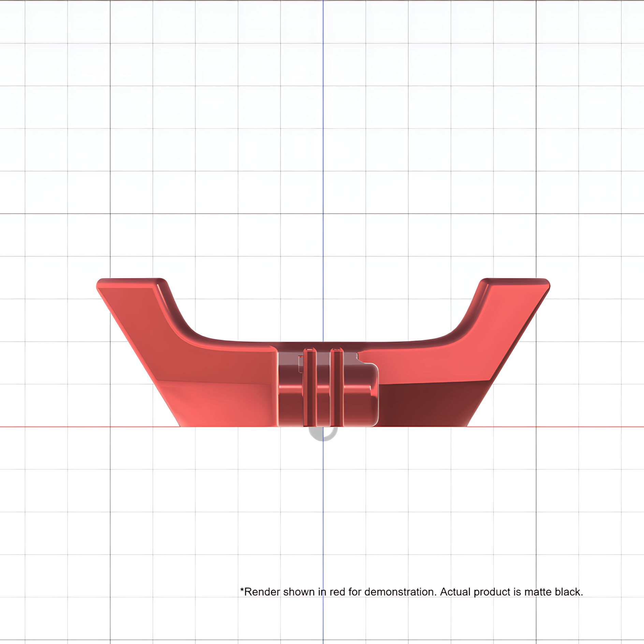Select the left vertical rib on the center clip
Image resolution: width=644 pixels, height=644 pixels.
coord(310,387)
